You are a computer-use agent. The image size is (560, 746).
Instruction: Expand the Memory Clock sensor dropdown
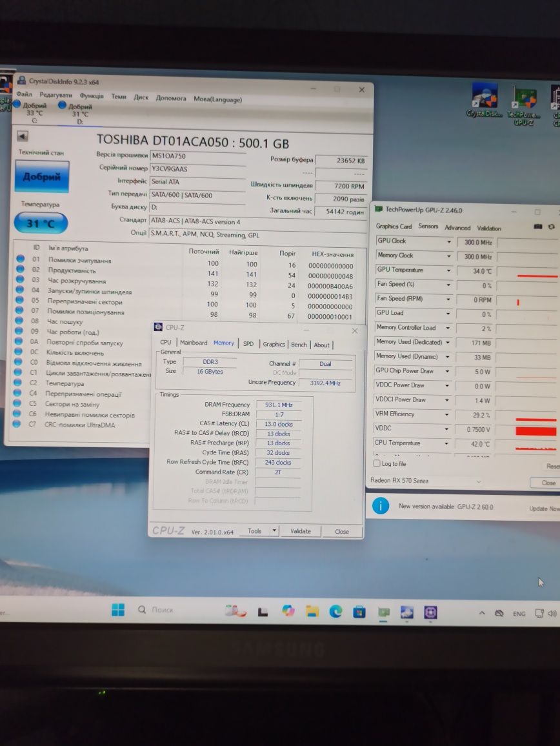click(x=448, y=256)
